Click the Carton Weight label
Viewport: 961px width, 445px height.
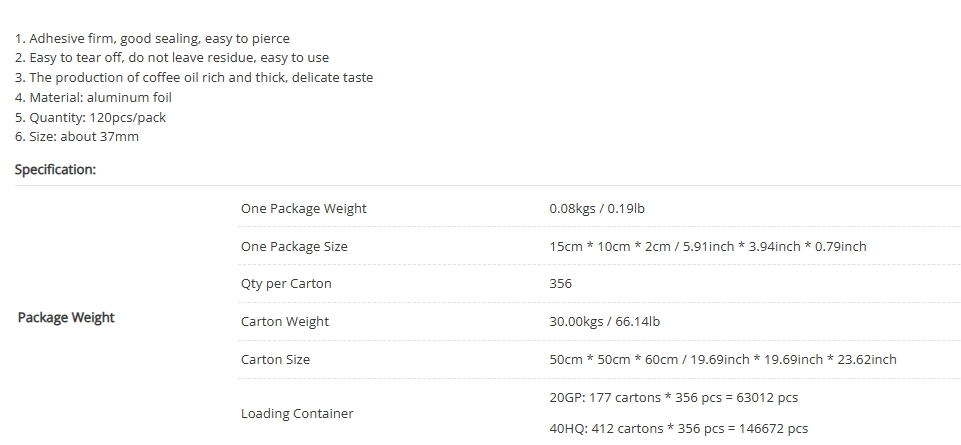(285, 322)
